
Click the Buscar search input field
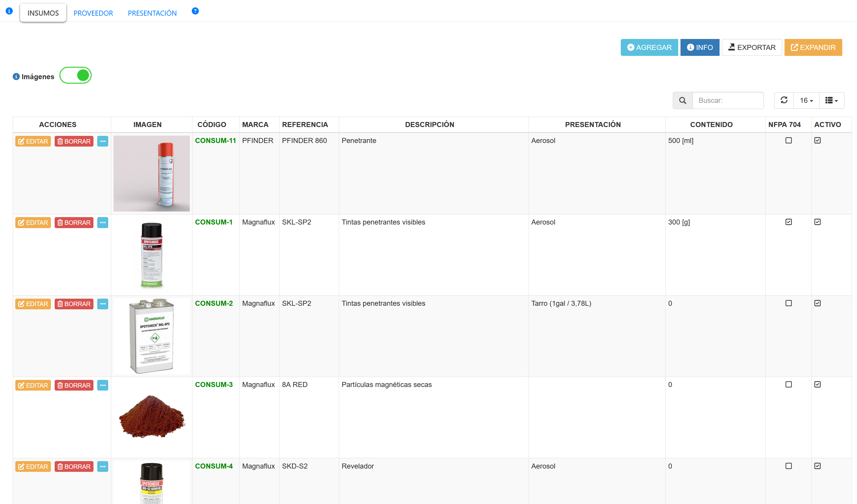728,101
